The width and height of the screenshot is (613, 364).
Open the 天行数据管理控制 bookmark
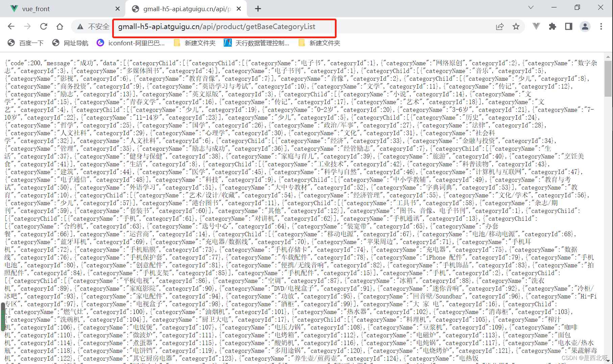(x=256, y=43)
